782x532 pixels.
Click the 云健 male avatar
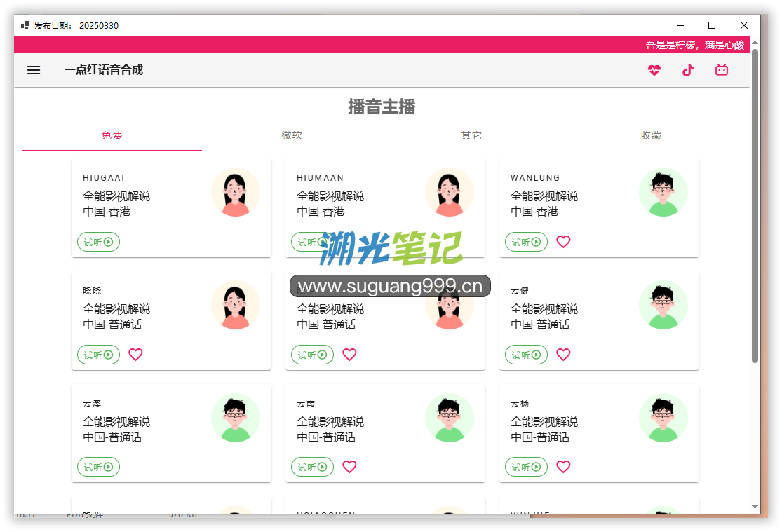click(663, 305)
